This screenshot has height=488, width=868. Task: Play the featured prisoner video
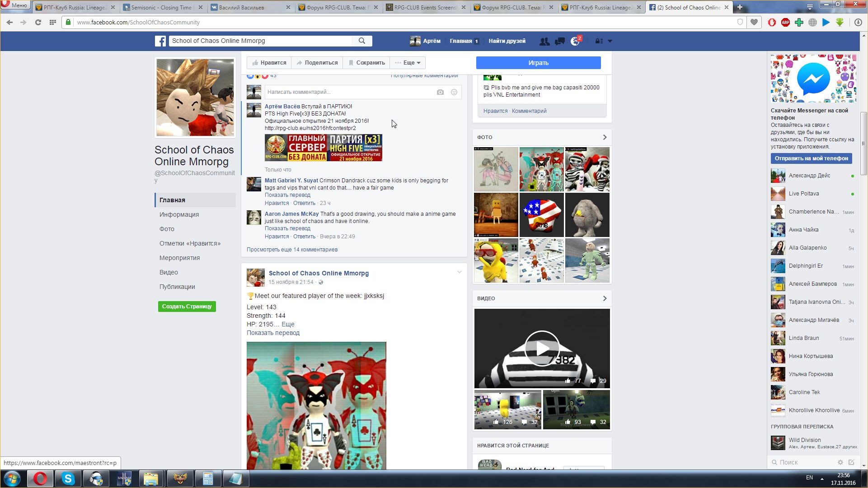542,349
